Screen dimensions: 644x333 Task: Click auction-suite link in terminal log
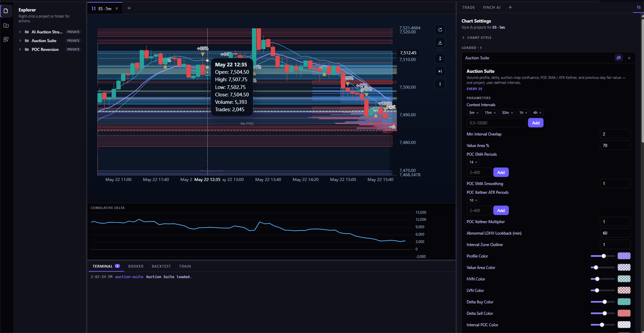pyautogui.click(x=129, y=277)
